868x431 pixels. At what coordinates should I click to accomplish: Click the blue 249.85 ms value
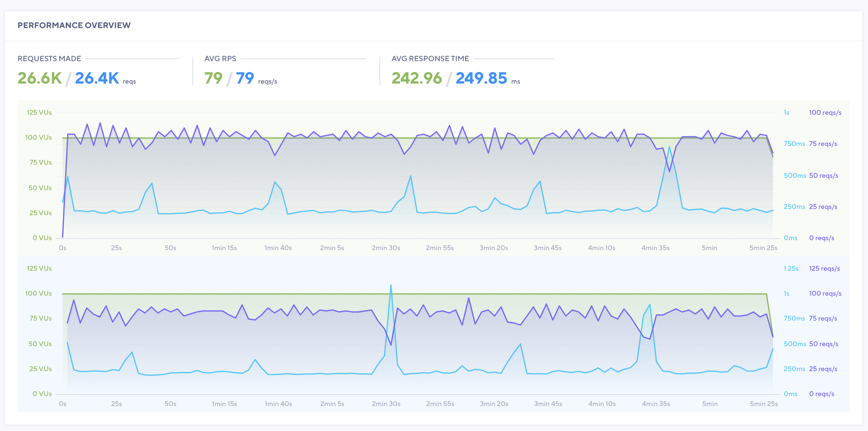click(481, 78)
